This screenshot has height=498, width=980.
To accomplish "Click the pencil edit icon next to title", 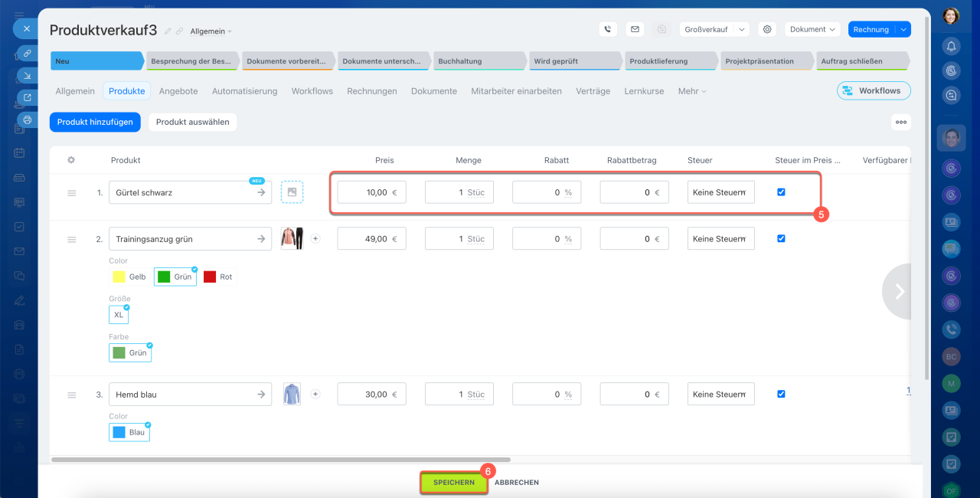I will [x=168, y=31].
